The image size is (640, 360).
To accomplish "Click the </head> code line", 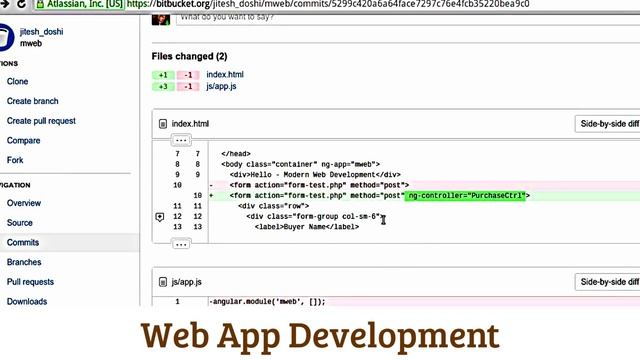I will click(236, 154).
